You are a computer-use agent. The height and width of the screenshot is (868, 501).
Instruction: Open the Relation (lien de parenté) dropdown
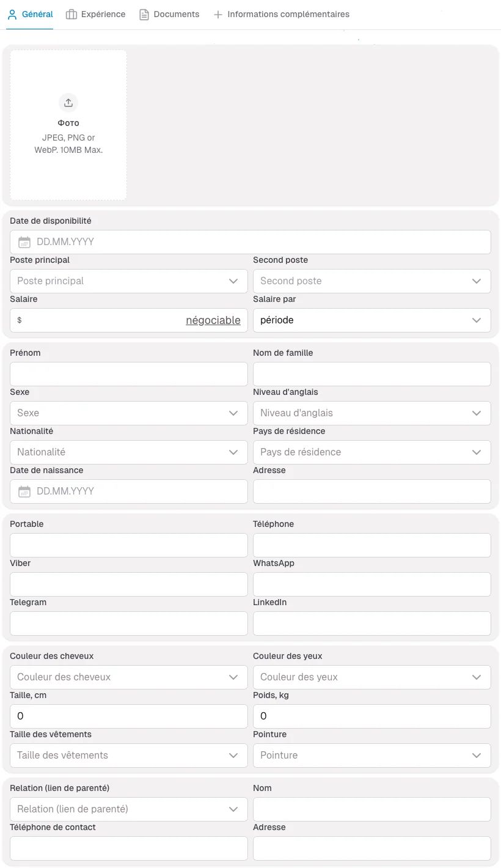pyautogui.click(x=128, y=809)
